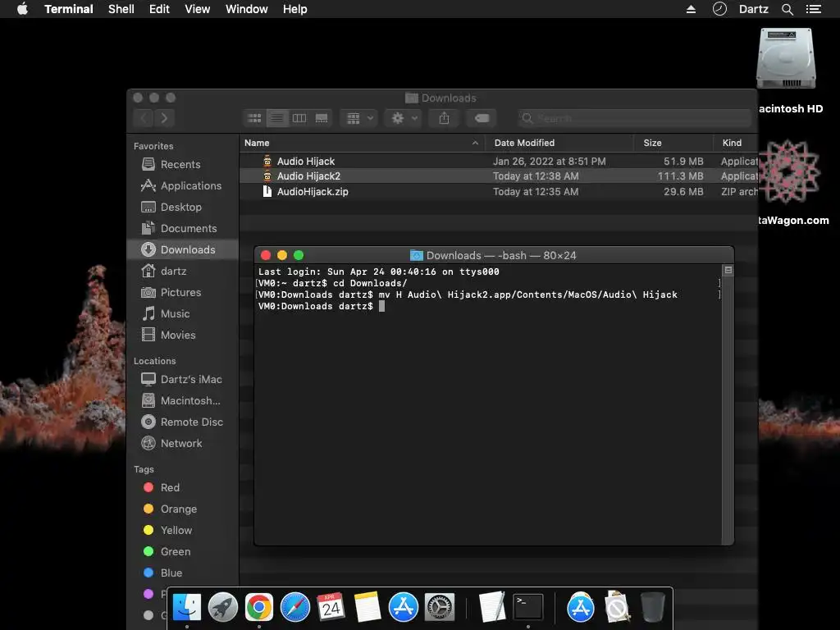This screenshot has width=840, height=630.
Task: Click Finder forward navigation arrow
Action: (x=164, y=118)
